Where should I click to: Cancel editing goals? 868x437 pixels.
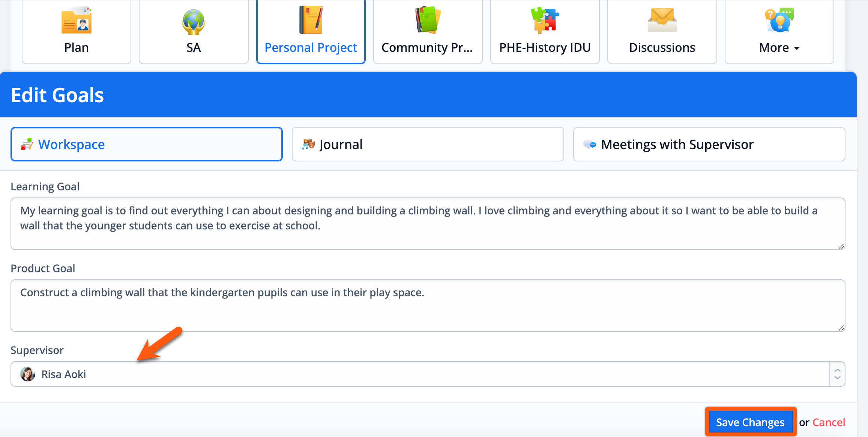point(829,422)
